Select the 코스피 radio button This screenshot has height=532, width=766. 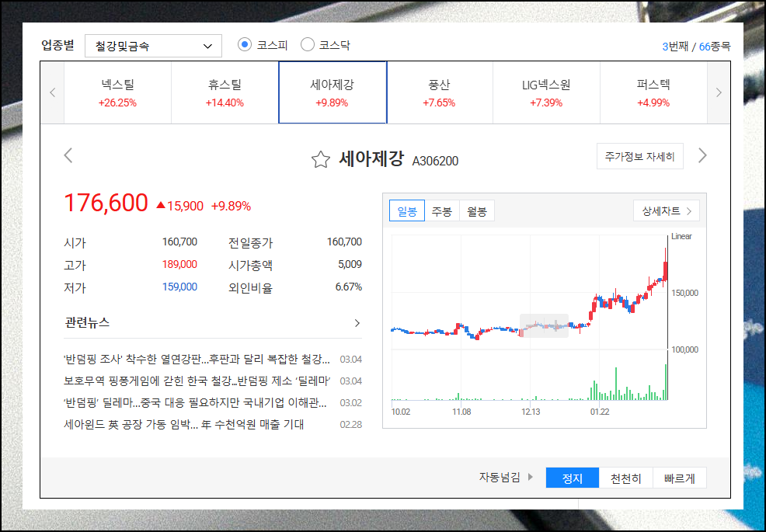(245, 45)
